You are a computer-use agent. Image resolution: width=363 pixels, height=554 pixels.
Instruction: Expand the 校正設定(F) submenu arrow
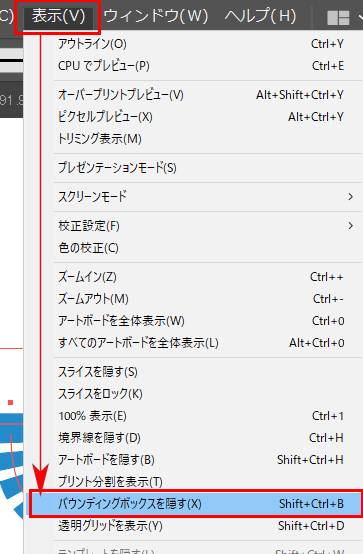click(x=350, y=226)
